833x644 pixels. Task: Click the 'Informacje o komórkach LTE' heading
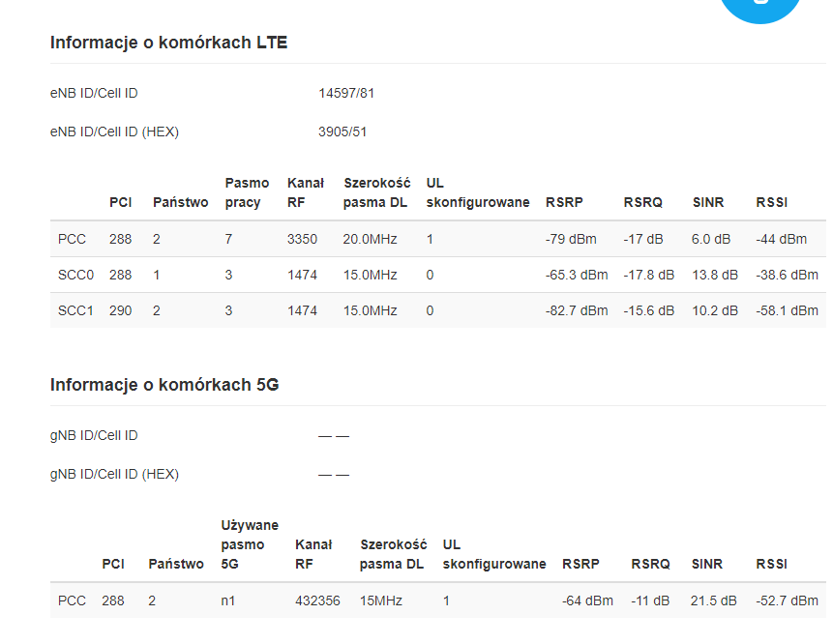168,43
